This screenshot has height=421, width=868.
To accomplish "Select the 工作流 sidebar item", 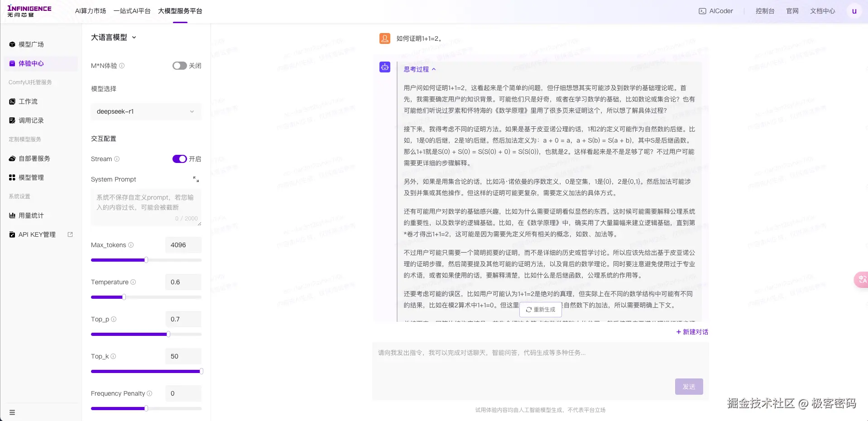I will pyautogui.click(x=28, y=101).
